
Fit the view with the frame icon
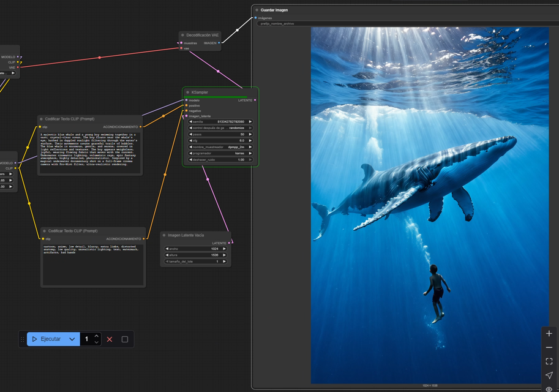pos(549,361)
